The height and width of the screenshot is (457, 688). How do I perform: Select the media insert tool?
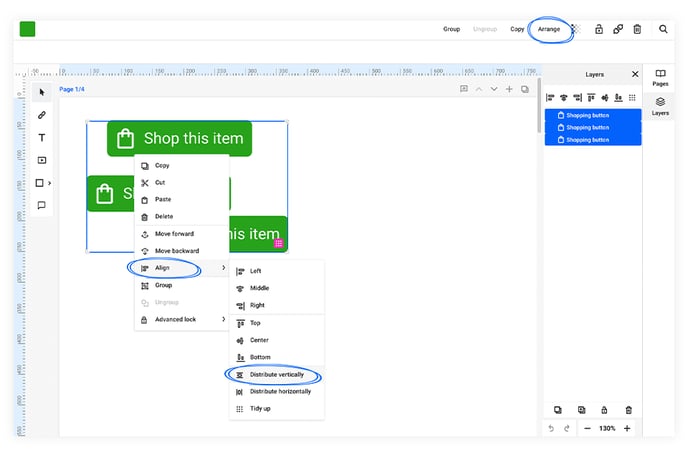tap(42, 160)
